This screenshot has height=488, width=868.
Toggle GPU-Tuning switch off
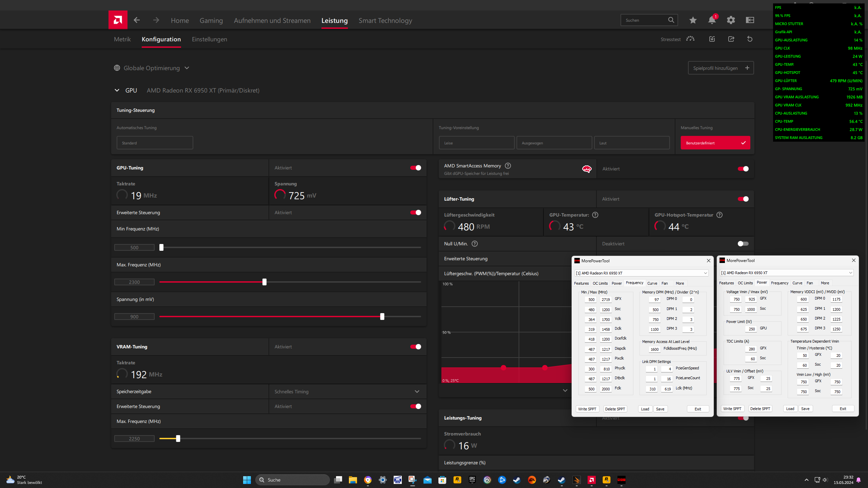[415, 168]
